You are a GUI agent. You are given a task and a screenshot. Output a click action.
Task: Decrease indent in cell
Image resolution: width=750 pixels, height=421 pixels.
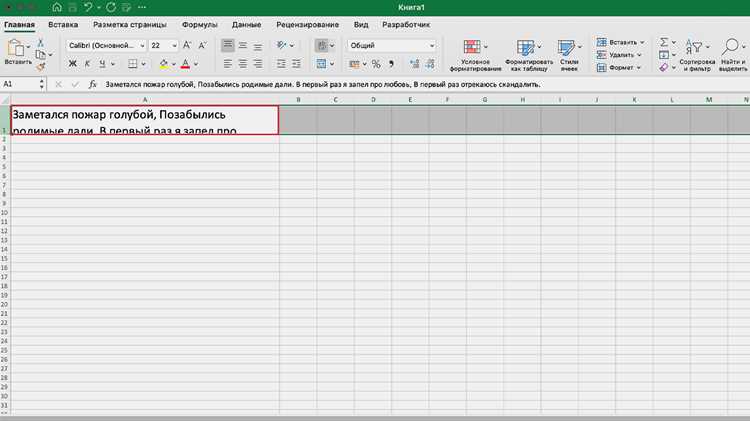coord(281,64)
